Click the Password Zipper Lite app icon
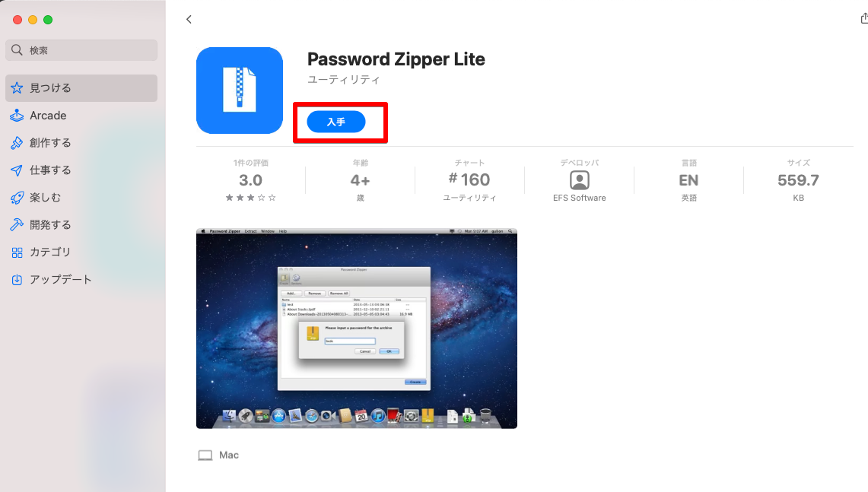Screen dimensions: 868x492 click(x=240, y=90)
